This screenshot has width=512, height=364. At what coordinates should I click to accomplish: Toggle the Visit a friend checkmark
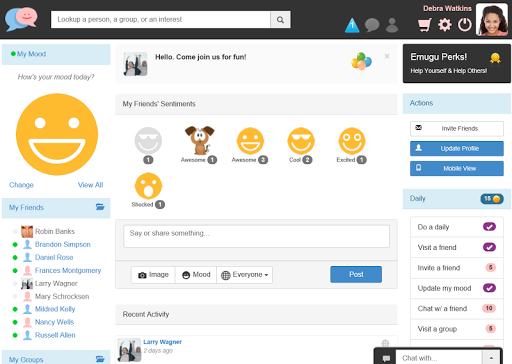489,247
